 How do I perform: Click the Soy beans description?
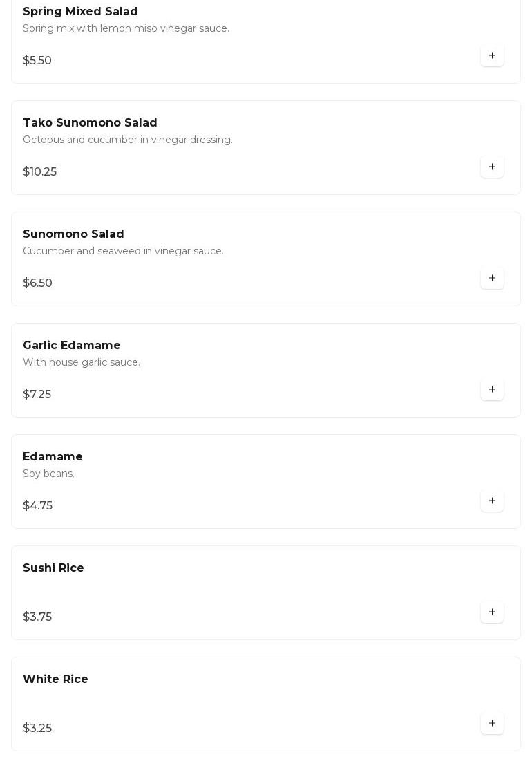(48, 474)
